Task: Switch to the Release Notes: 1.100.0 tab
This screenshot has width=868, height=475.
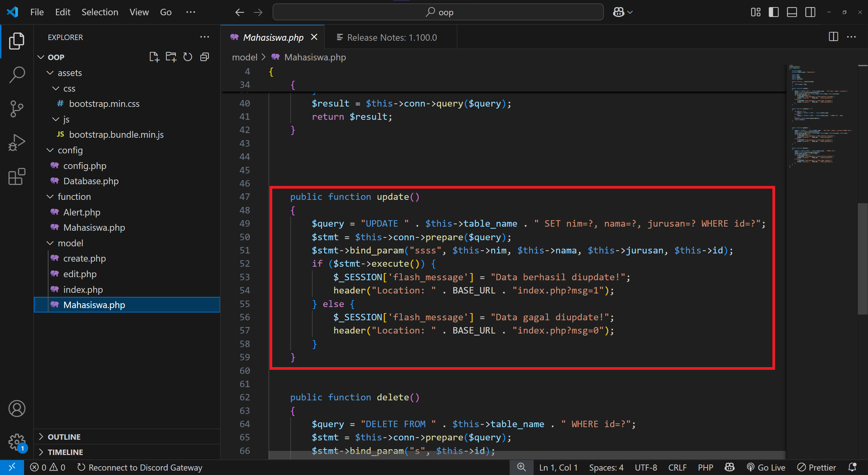Action: coord(392,37)
